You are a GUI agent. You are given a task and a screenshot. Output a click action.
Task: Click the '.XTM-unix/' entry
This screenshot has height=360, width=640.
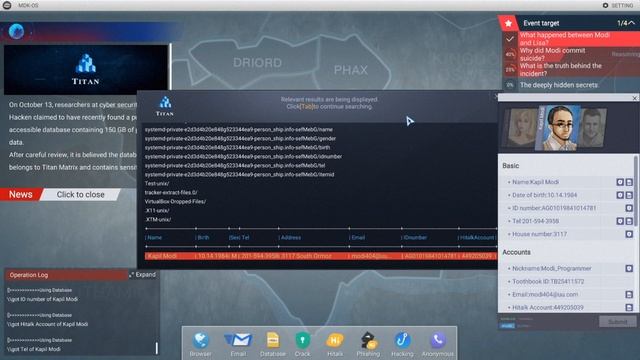(x=158, y=220)
